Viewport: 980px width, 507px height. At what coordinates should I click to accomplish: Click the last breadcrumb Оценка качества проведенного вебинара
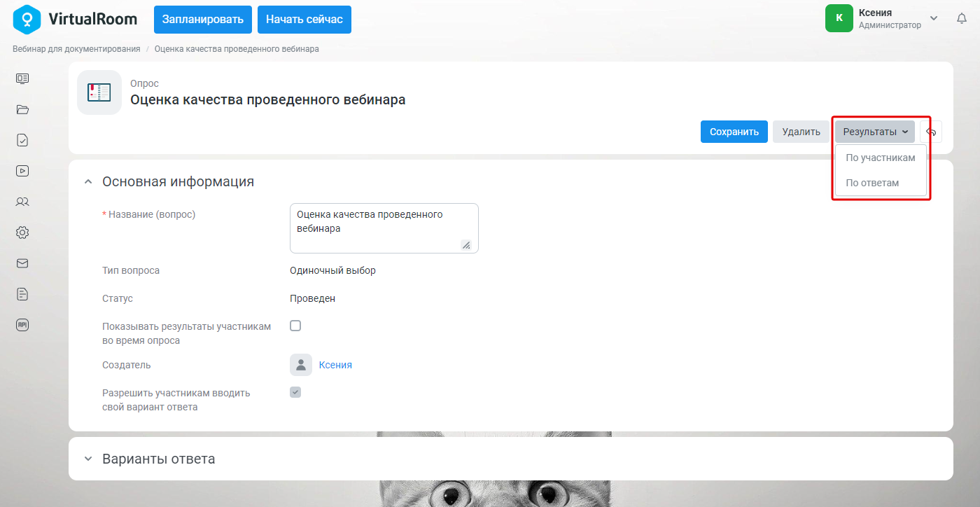[237, 49]
